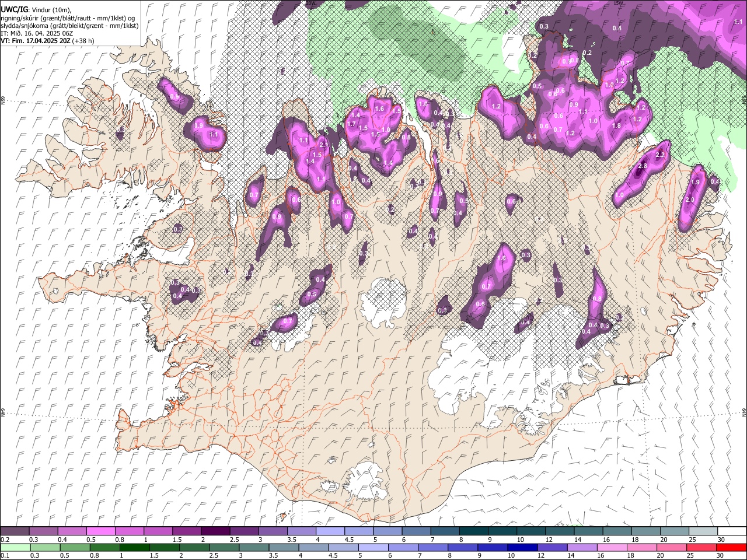Select the 2.0 precipitation value near the east coast
Screen dimensions: 747x560
(689, 200)
